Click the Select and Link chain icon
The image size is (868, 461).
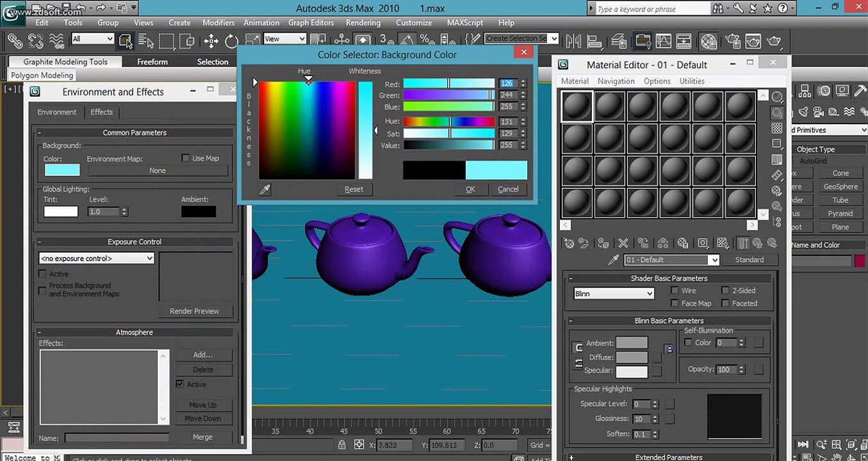pos(15,40)
